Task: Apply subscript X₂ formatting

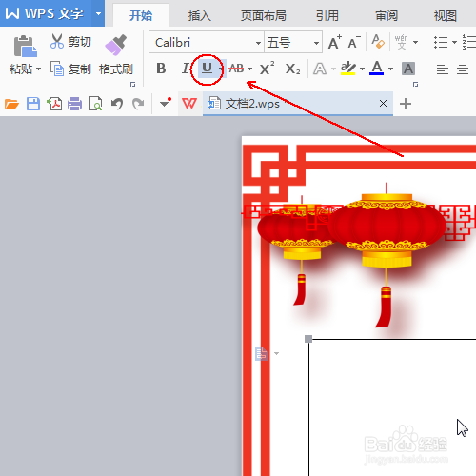Action: tap(292, 69)
